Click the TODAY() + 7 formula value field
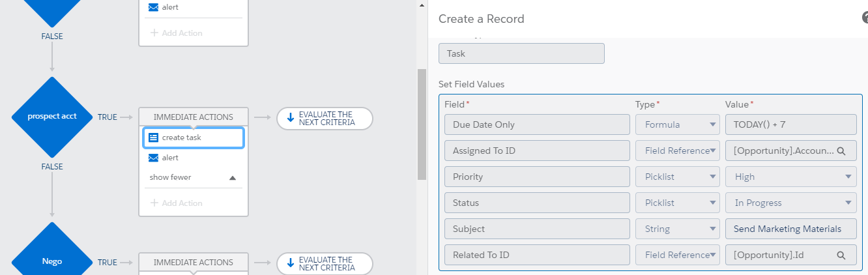 tap(790, 124)
